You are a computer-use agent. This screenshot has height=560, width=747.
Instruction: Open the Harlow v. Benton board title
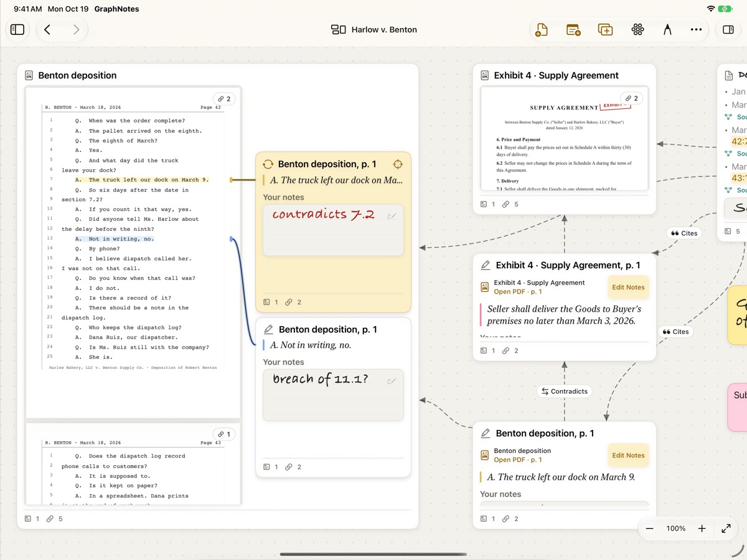pos(374,29)
